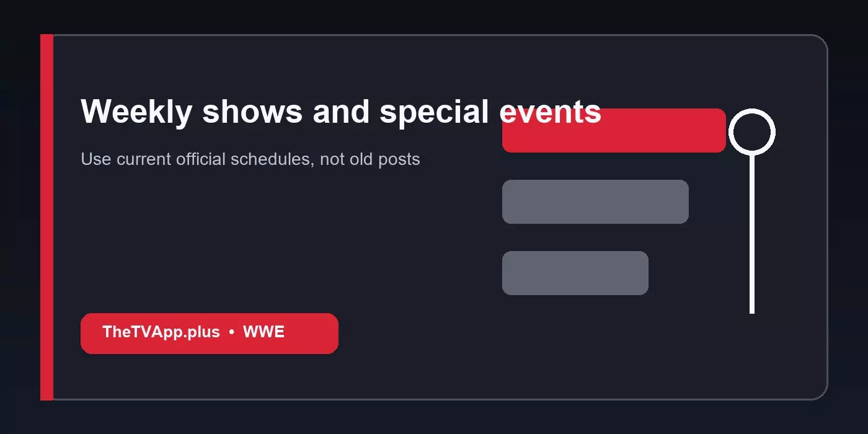Click the Weekly shows and special events heading
The width and height of the screenshot is (868, 434).
[341, 113]
